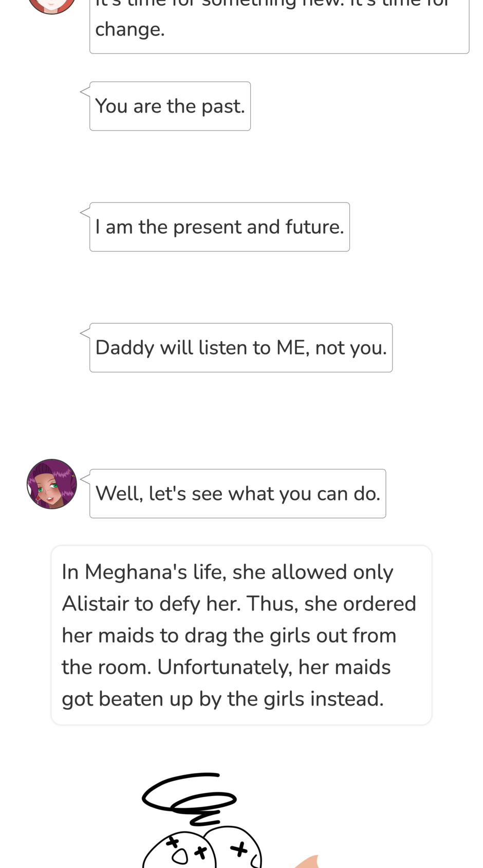Tap the "You are the past." message bubble
Screen dimensions: 483x868
pyautogui.click(x=170, y=106)
